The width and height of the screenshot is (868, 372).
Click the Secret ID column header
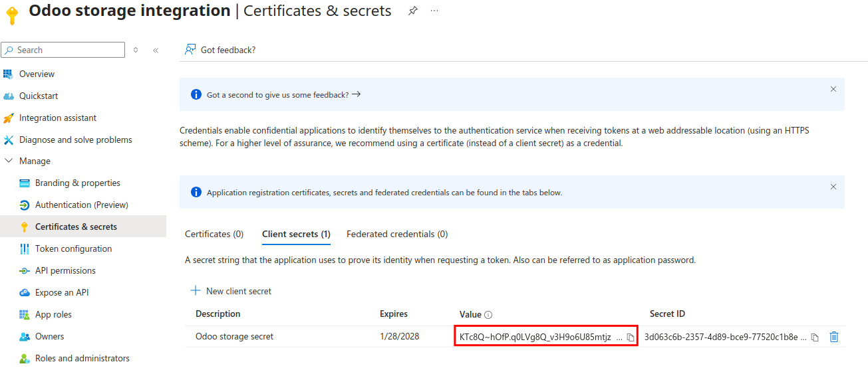667,314
